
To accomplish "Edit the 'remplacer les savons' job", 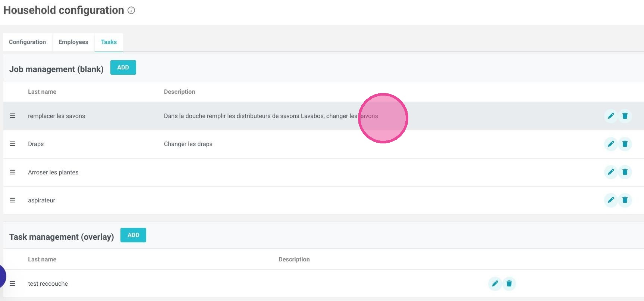I will tap(611, 116).
